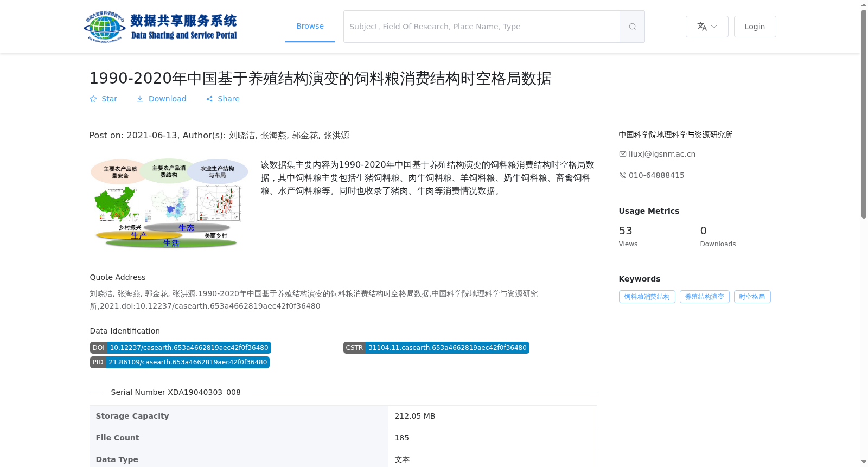Click the Share link

pyautogui.click(x=222, y=99)
